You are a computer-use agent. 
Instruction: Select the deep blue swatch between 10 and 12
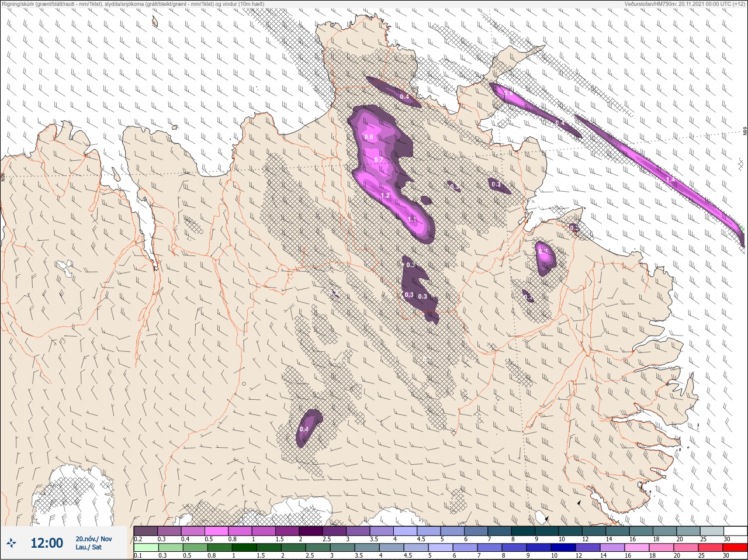point(565,548)
